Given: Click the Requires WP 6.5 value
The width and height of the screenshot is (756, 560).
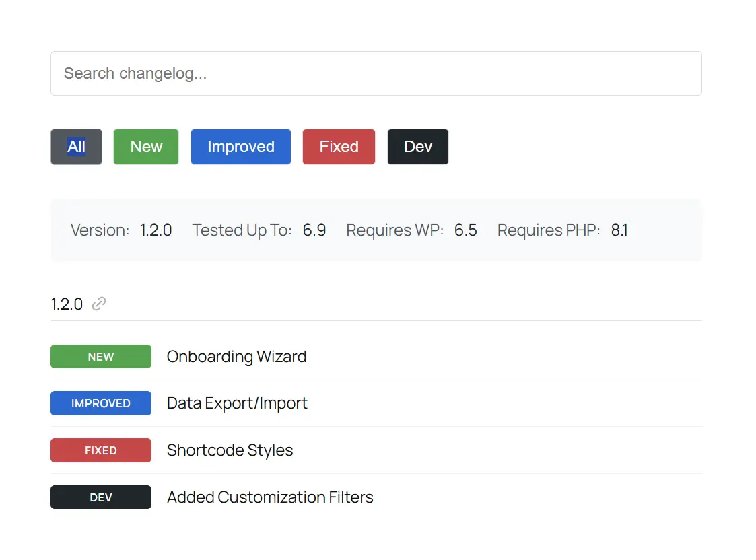Looking at the screenshot, I should (466, 230).
